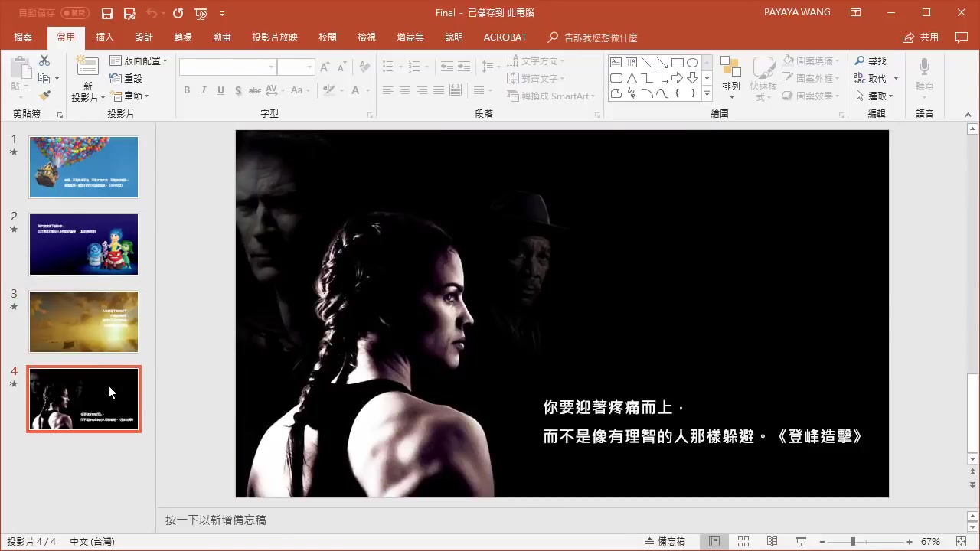980x551 pixels.
Task: Select the rounded rectangle shape in gallery
Action: tap(616, 78)
